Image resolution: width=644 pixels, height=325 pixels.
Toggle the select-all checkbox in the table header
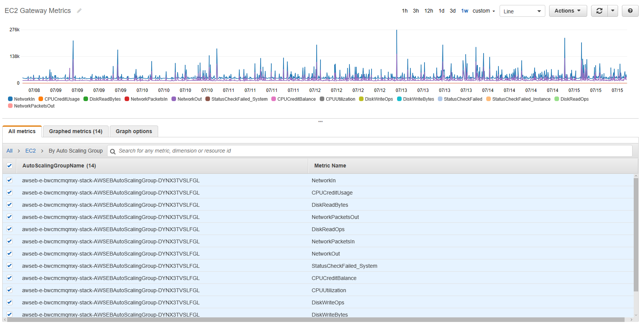(10, 166)
